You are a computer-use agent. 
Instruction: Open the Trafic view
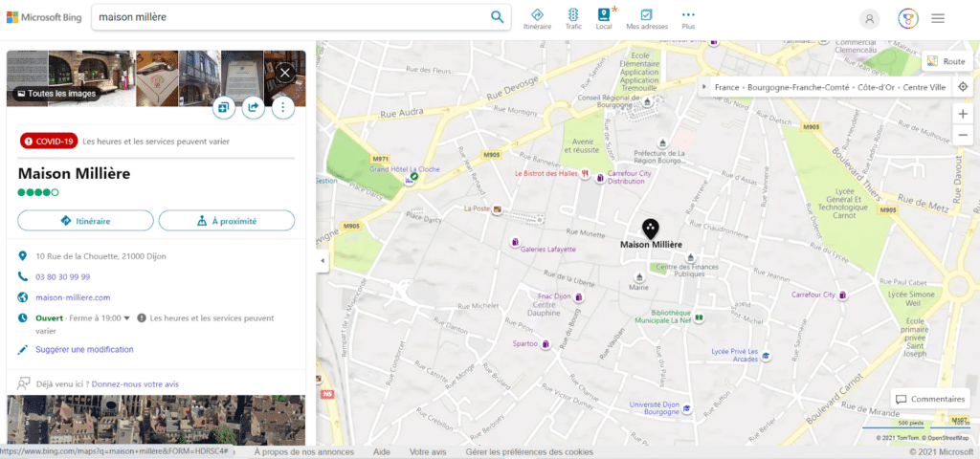click(x=573, y=19)
